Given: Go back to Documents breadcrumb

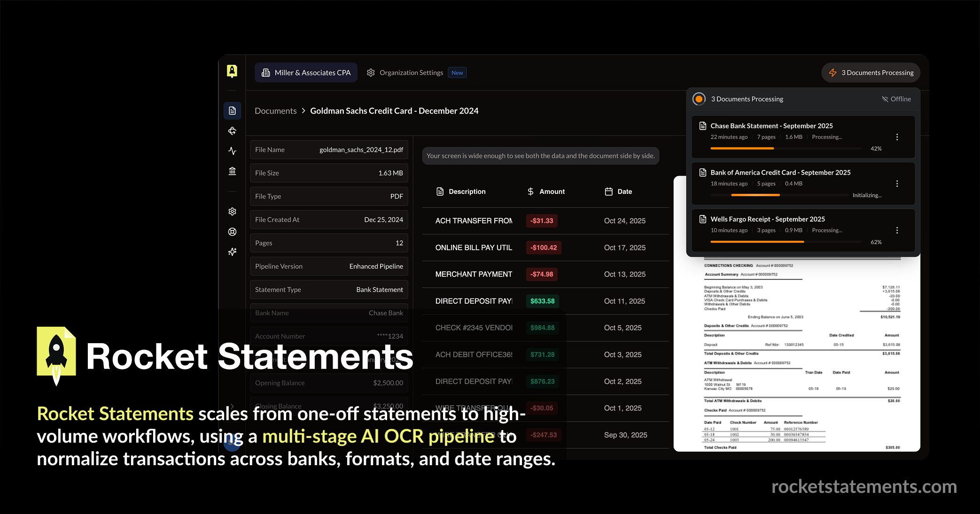Looking at the screenshot, I should [276, 111].
